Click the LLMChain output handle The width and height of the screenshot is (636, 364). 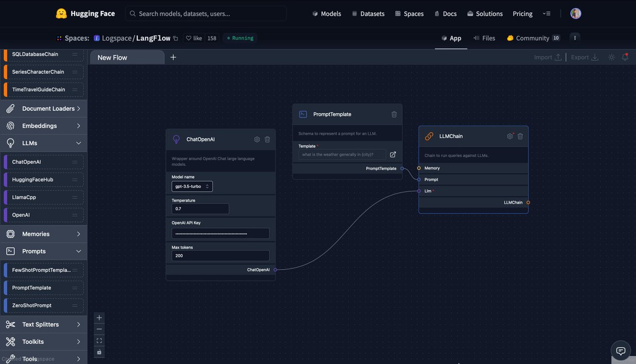pos(528,202)
